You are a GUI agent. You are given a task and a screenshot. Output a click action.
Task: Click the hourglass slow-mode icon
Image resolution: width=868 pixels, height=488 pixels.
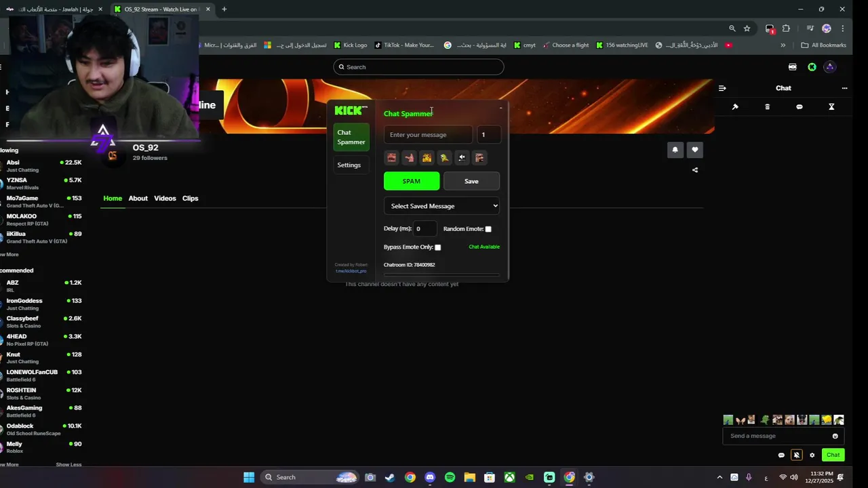click(x=831, y=107)
